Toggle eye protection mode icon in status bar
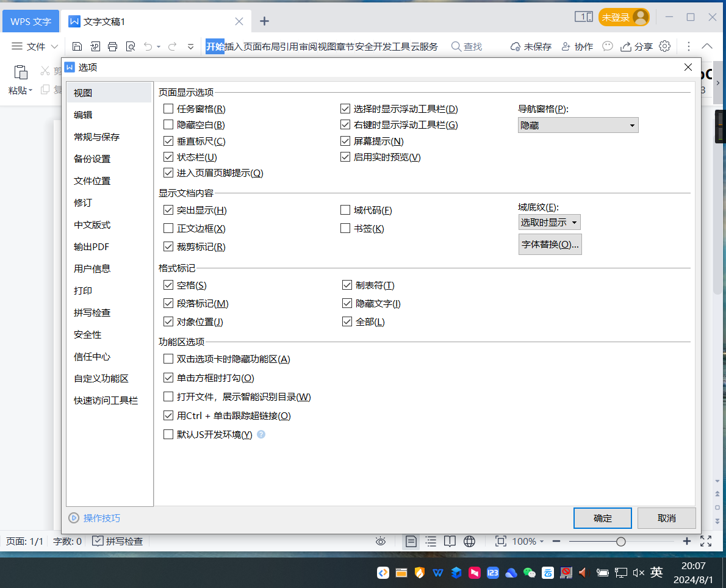The image size is (726, 588). 381,541
